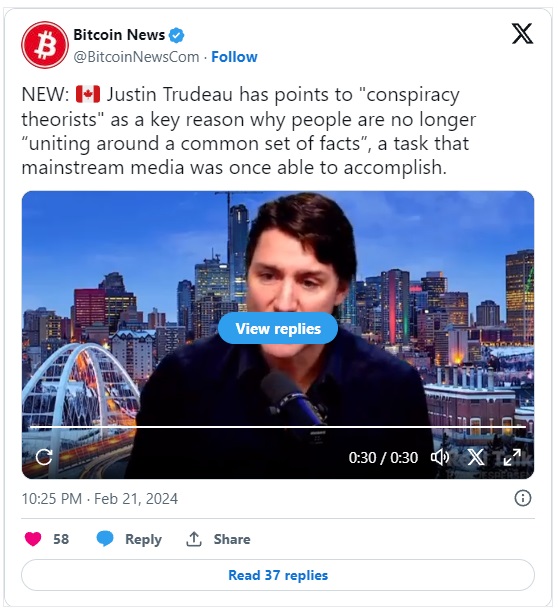
Task: Follow the BitcoinNewsCom account
Action: [234, 57]
